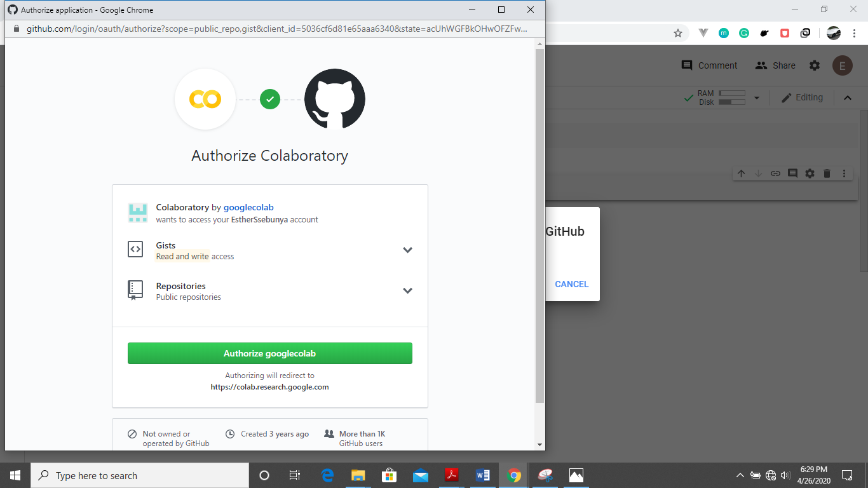Open Share in the Colab window
Screen dimensions: 868x488
(x=775, y=65)
